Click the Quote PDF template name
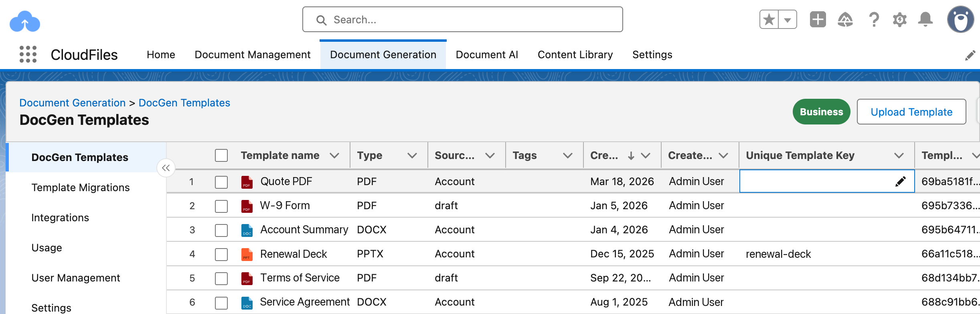 286,181
